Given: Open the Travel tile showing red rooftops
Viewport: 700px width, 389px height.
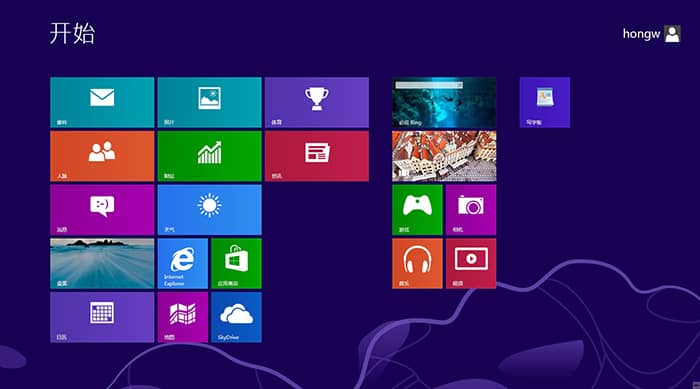Looking at the screenshot, I should pos(444,156).
